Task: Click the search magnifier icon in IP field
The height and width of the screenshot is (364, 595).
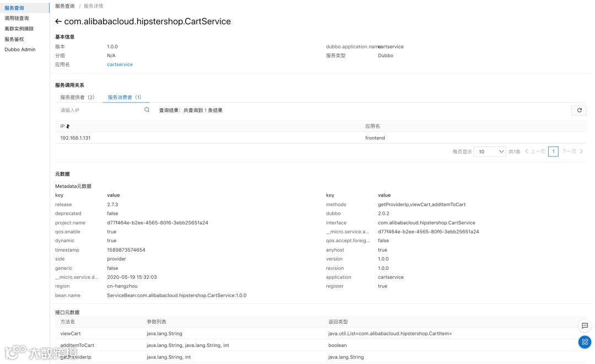Action: [x=147, y=110]
